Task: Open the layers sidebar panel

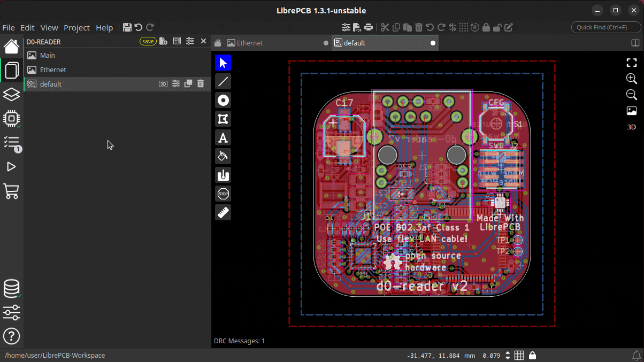Action: [x=11, y=95]
